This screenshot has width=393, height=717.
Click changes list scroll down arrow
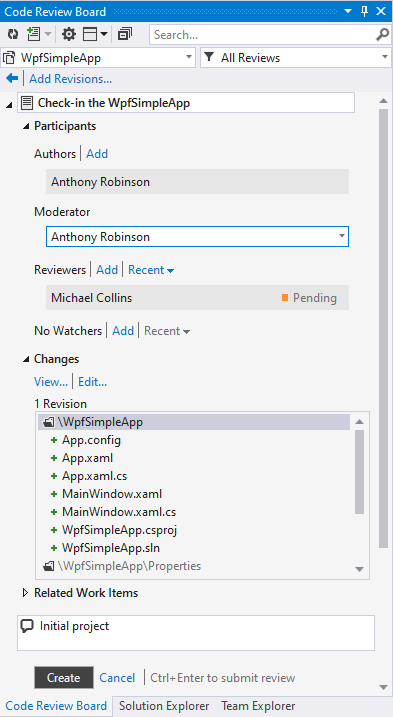[x=360, y=569]
